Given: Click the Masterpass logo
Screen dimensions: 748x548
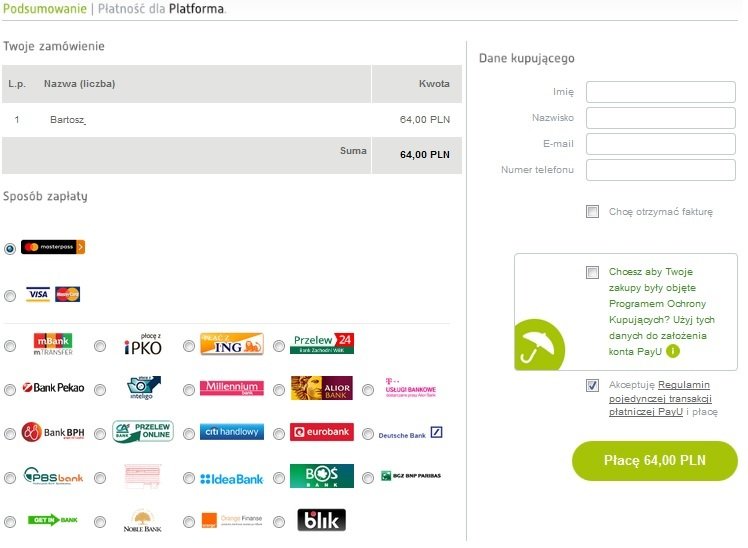Looking at the screenshot, I should tap(53, 247).
